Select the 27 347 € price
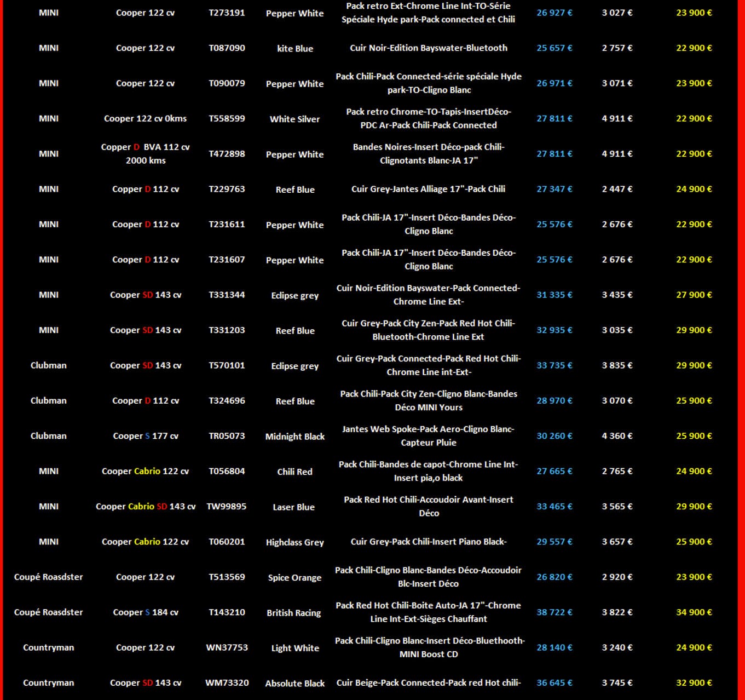Image resolution: width=745 pixels, height=700 pixels. click(x=554, y=189)
